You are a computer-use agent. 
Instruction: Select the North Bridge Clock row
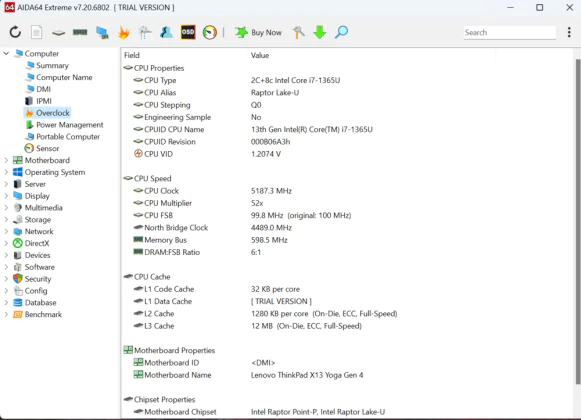tap(347, 227)
